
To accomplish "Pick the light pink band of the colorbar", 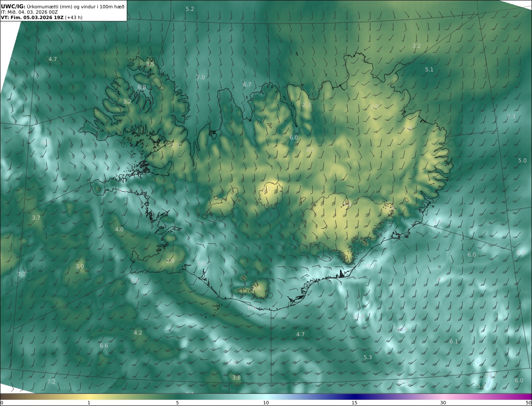I will tap(443, 396).
